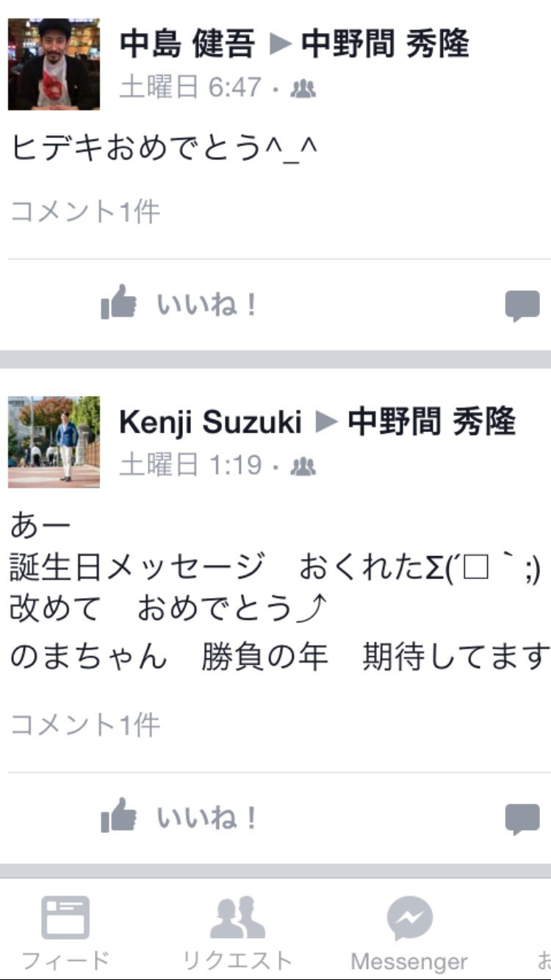View Kenji Suzuki's profile picture
Viewport: 551px width, 980px height.
pyautogui.click(x=54, y=442)
